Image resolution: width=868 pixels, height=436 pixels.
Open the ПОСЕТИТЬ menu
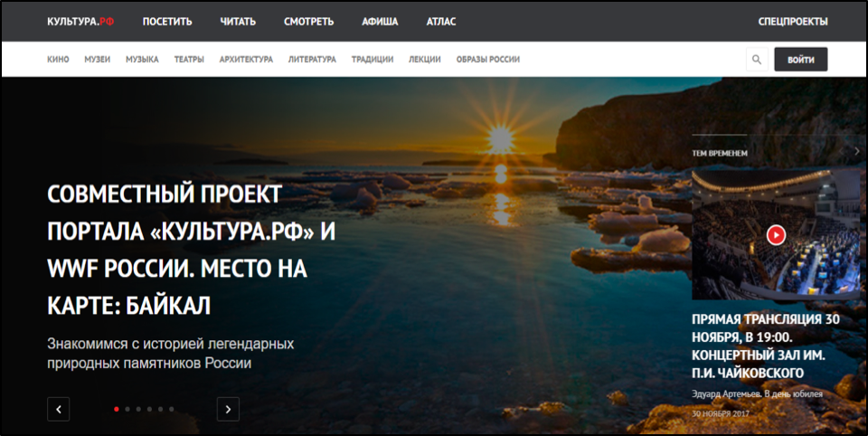(167, 21)
